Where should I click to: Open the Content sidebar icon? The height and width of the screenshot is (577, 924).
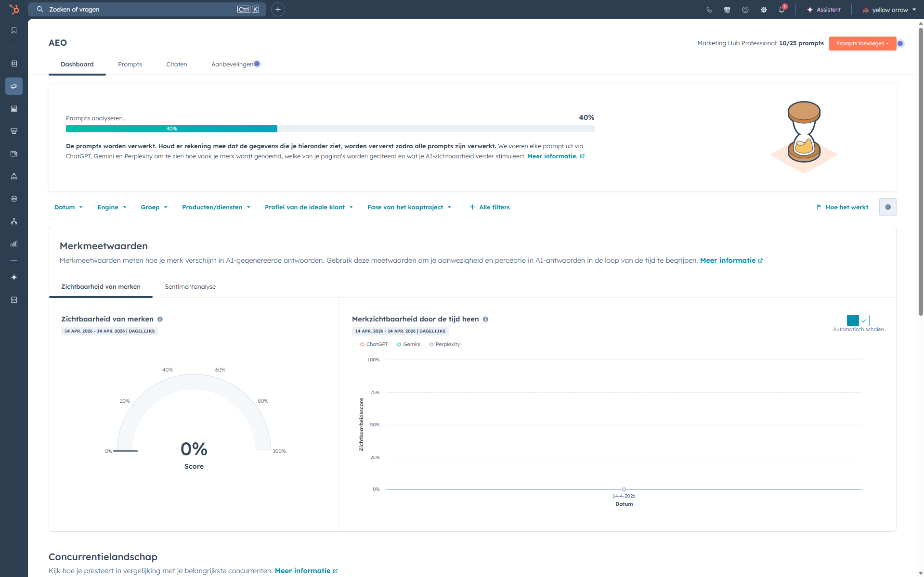tap(14, 109)
